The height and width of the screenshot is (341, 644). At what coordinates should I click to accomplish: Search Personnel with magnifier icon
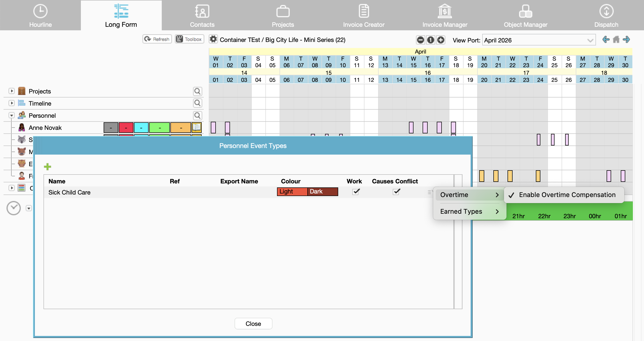coord(197,115)
